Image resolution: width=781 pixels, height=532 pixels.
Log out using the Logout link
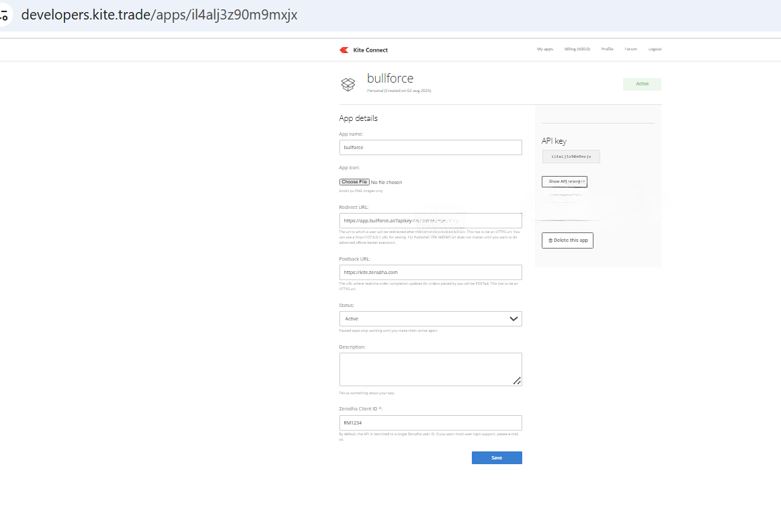pyautogui.click(x=655, y=49)
